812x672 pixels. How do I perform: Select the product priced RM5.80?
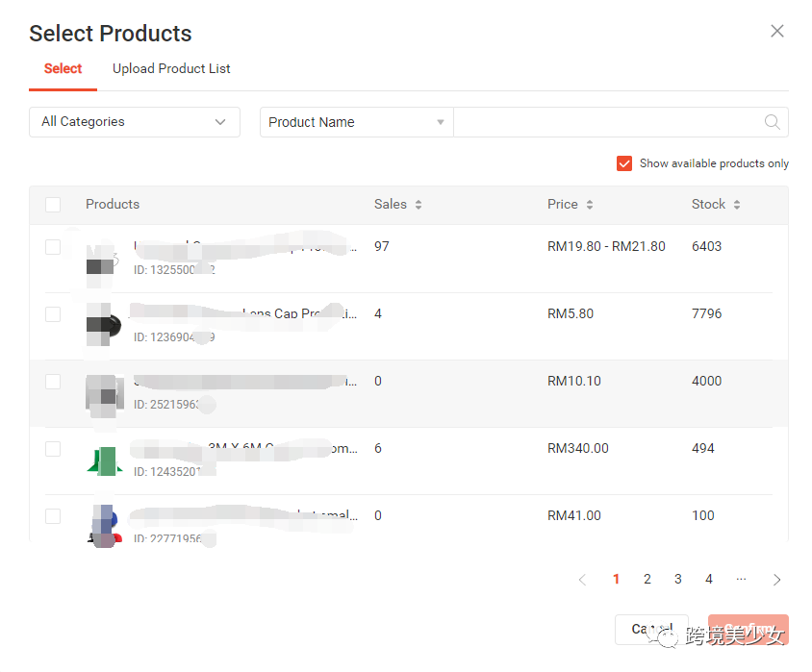pyautogui.click(x=53, y=314)
